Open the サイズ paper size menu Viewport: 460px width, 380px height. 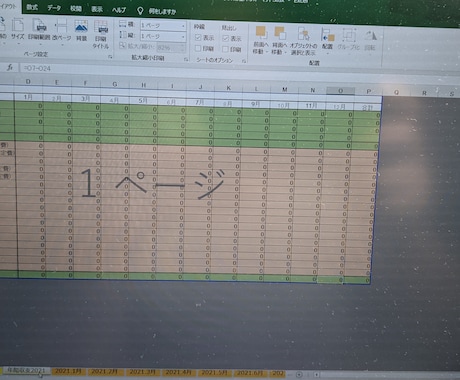17,30
